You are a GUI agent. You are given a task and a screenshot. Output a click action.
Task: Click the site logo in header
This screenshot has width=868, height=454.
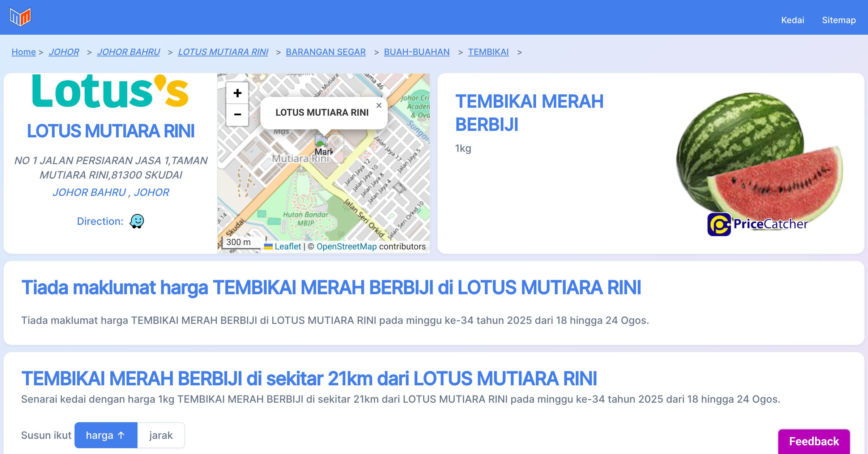(20, 17)
